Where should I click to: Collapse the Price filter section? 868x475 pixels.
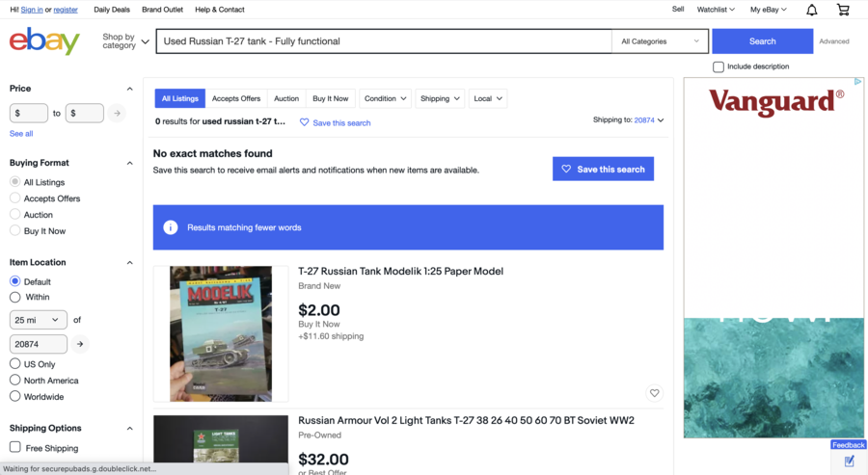(x=129, y=89)
